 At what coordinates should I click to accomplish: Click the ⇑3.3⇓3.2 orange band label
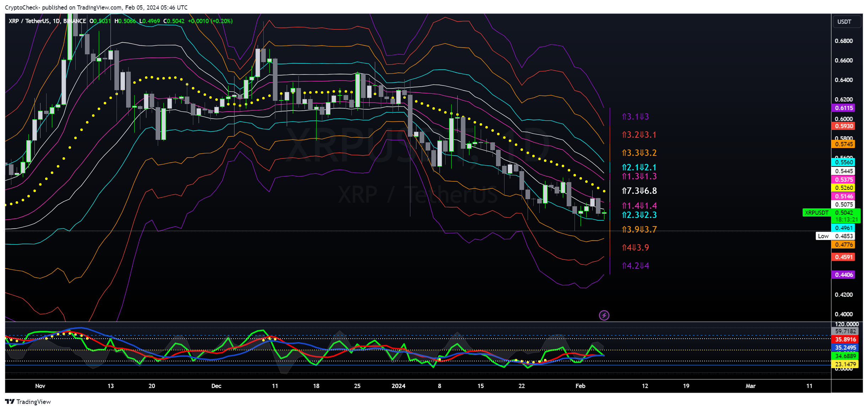click(x=639, y=153)
